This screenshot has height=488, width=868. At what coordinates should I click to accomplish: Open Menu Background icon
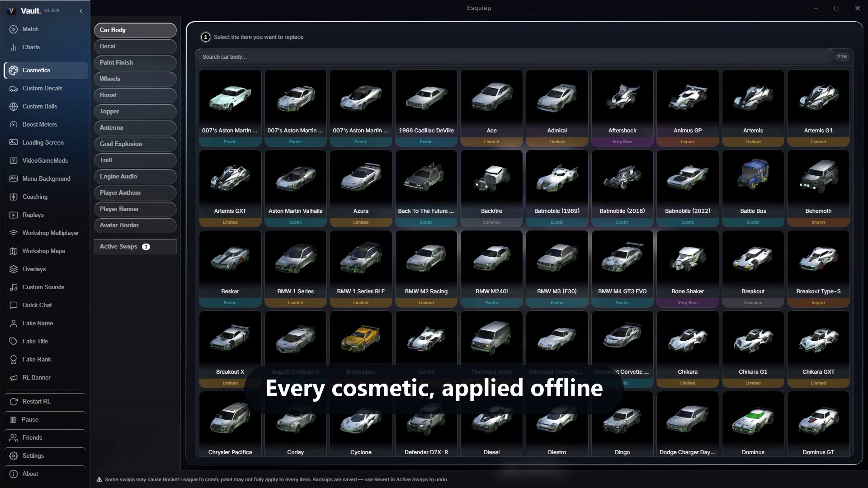point(14,178)
